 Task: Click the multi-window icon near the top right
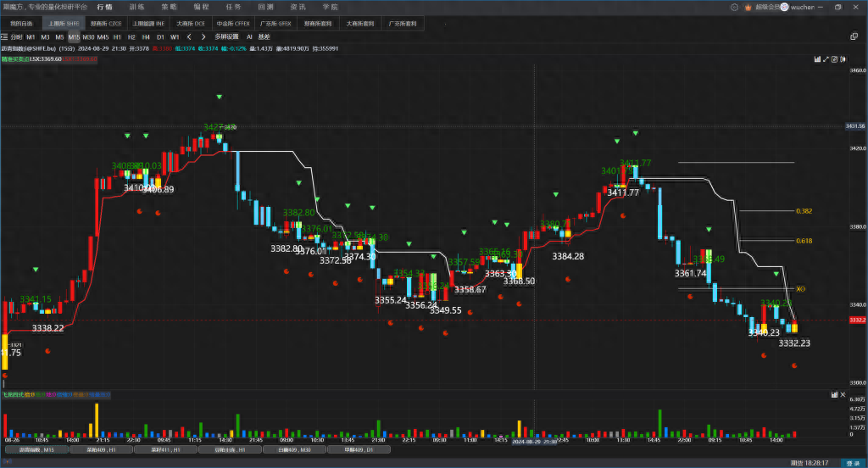[x=854, y=36]
